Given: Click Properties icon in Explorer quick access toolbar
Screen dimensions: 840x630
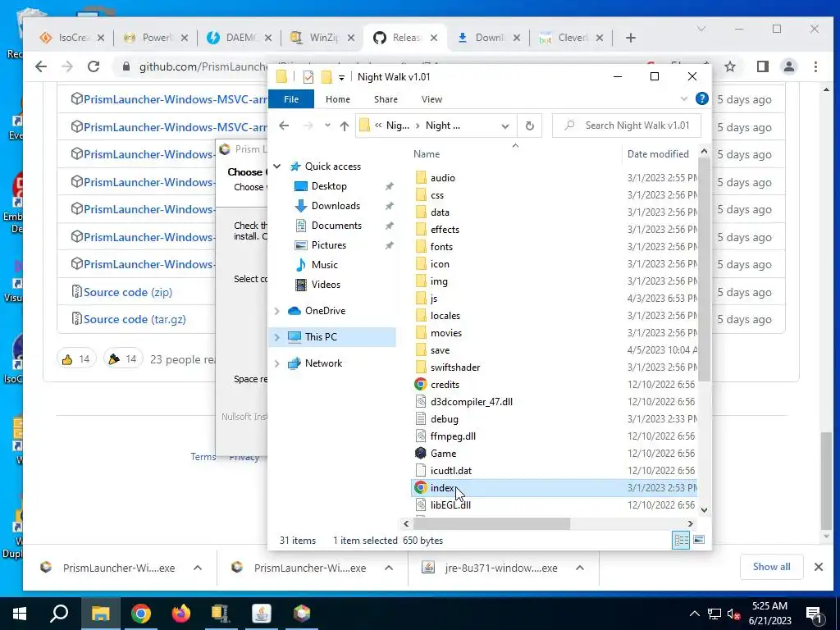Looking at the screenshot, I should coord(308,77).
